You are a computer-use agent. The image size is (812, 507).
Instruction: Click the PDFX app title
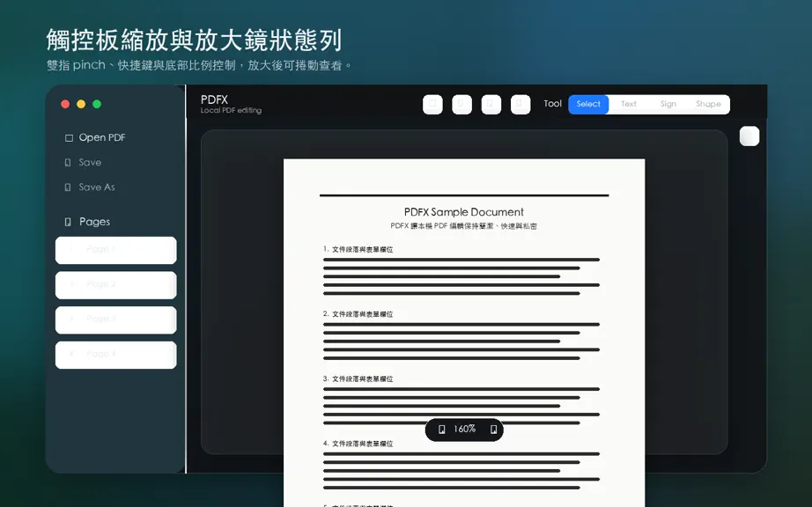click(x=214, y=99)
